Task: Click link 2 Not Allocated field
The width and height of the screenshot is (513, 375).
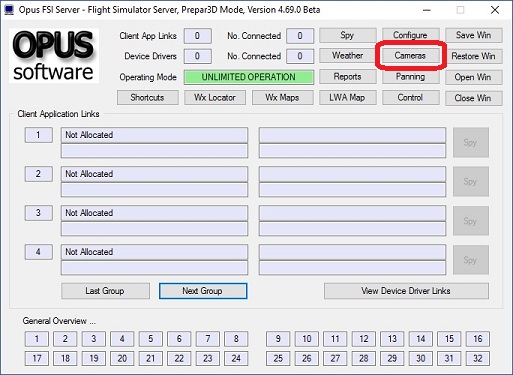Action: (x=154, y=174)
